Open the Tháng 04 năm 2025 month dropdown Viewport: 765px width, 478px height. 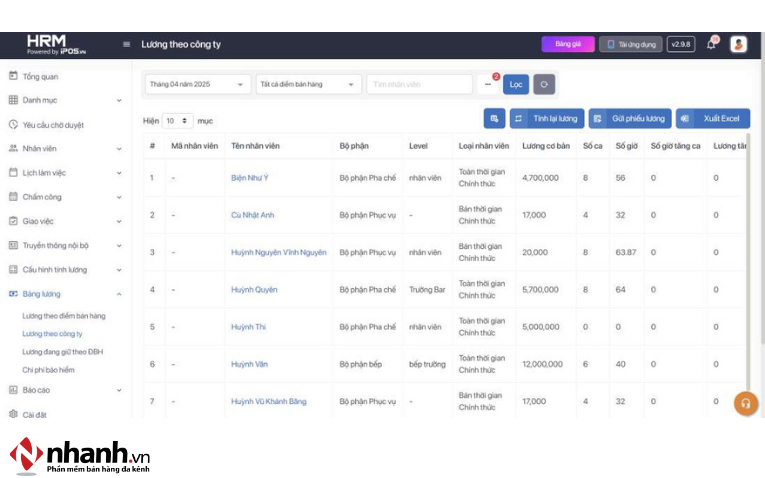[x=198, y=85]
